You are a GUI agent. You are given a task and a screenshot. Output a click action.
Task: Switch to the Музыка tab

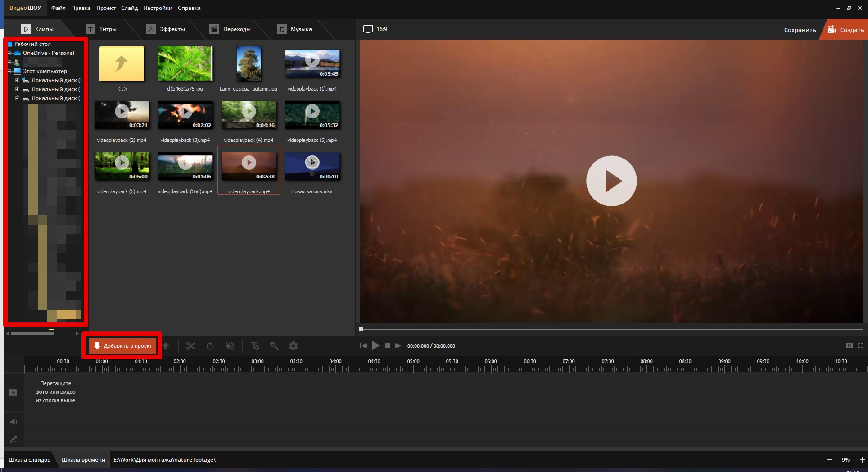[x=295, y=29]
